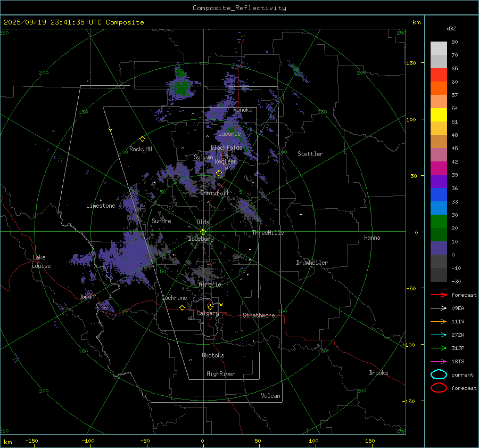This screenshot has width=479, height=448.
Task: Click the yellow diamond marker below Cochrane
Action: pyautogui.click(x=182, y=307)
